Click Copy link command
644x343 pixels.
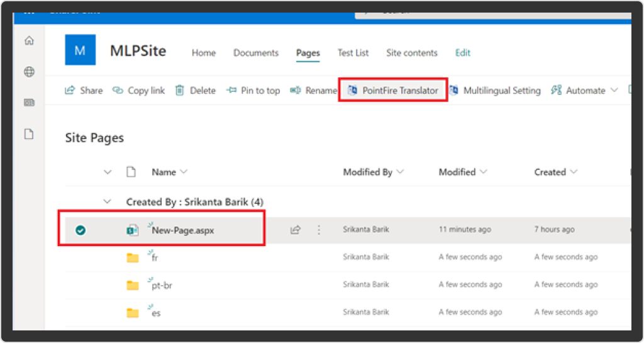tap(139, 91)
